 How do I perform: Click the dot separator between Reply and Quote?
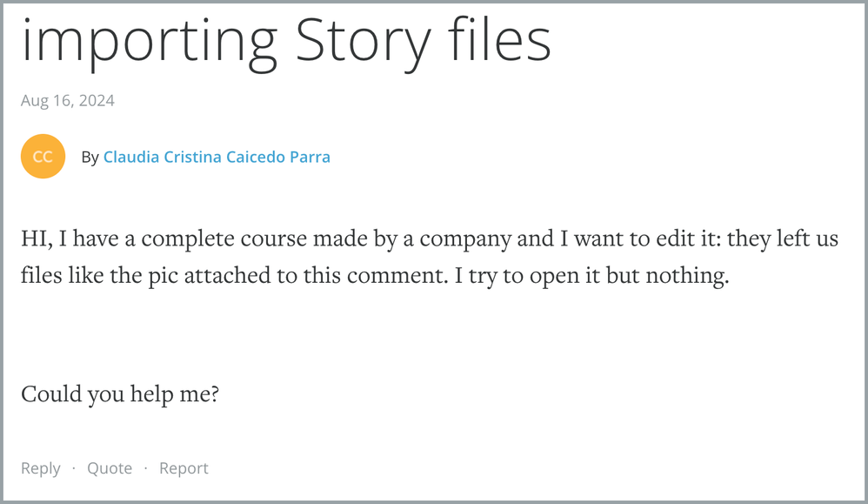(74, 468)
